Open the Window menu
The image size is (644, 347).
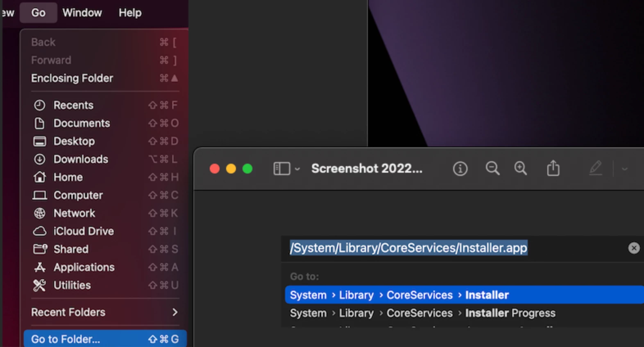coord(82,13)
